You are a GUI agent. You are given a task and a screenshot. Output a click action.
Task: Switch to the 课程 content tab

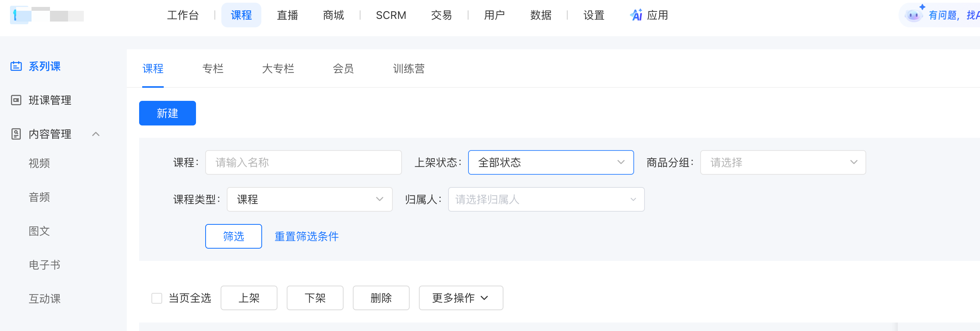tap(153, 69)
